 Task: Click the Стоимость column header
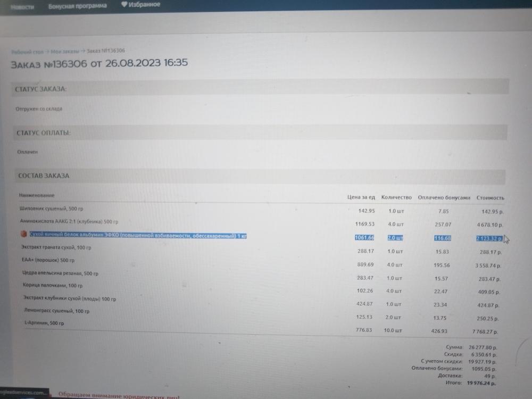tap(490, 198)
